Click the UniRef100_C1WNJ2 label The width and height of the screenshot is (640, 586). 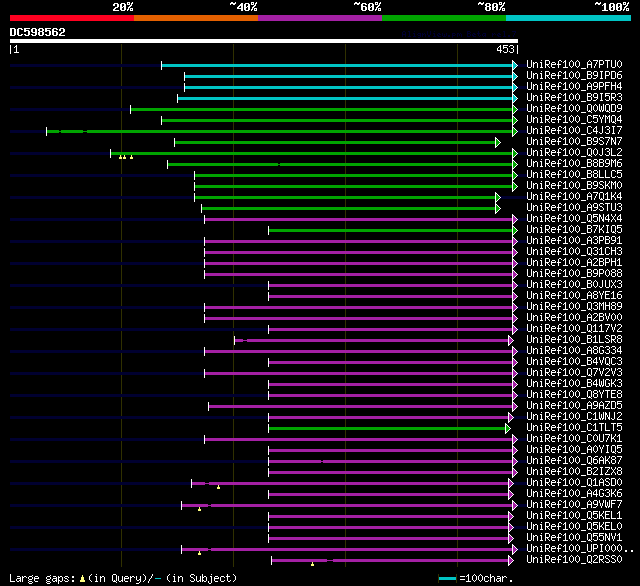point(574,417)
